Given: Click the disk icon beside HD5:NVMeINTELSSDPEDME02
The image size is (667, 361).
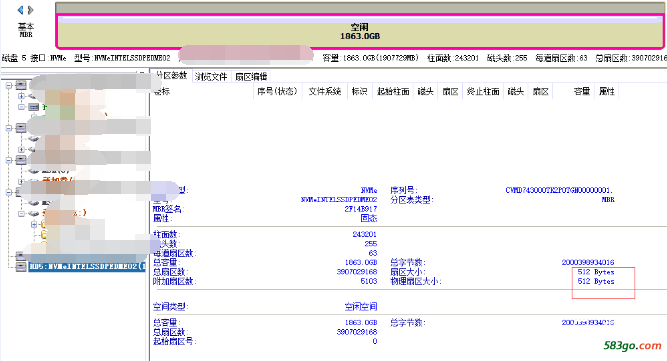Looking at the screenshot, I should point(21,267).
